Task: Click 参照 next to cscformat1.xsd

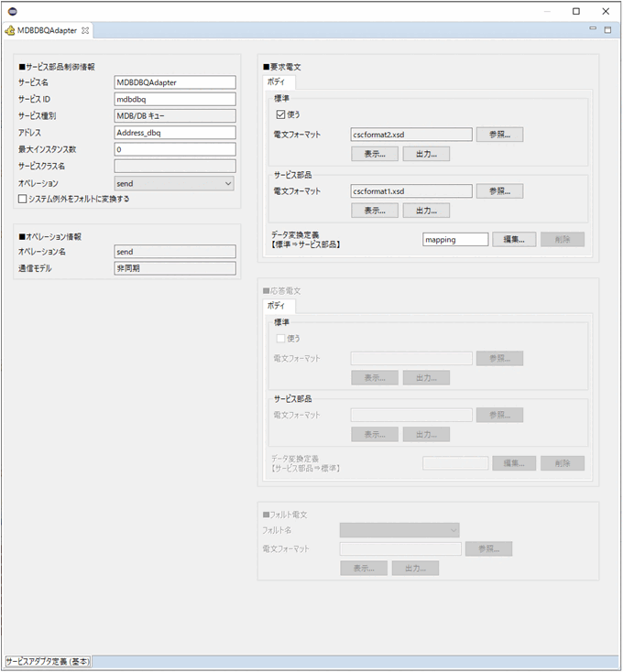Action: pos(499,191)
